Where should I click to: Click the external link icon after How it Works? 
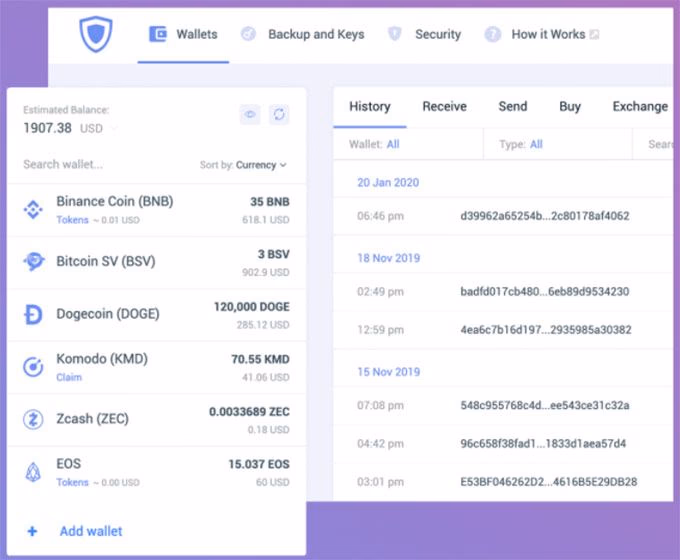[x=595, y=34]
